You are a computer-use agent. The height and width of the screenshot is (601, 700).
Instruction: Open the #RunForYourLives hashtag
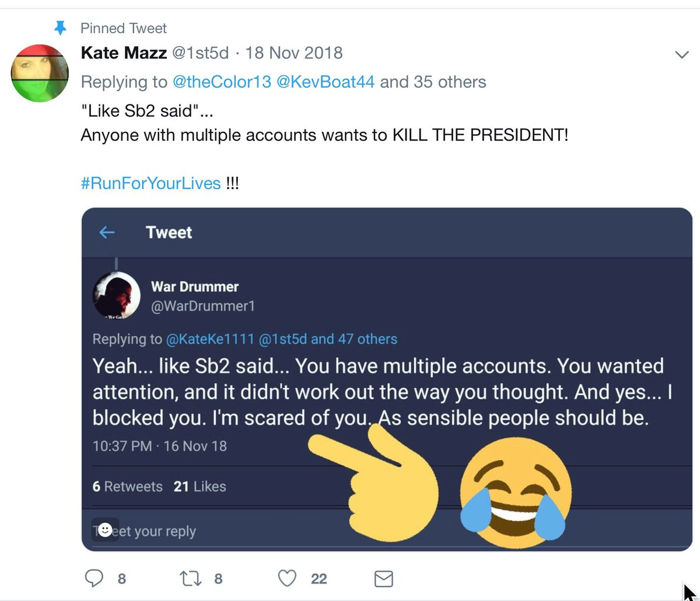tap(150, 183)
